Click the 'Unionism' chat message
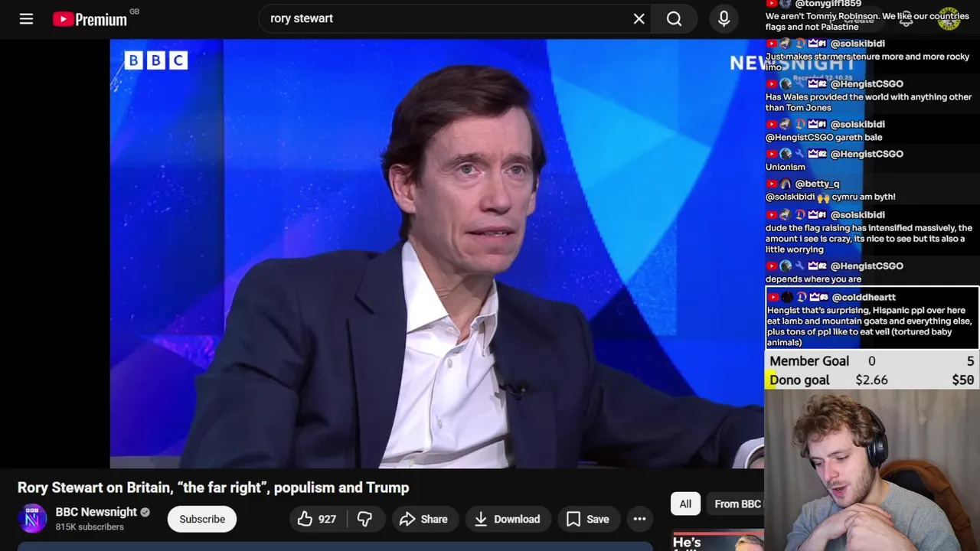Image resolution: width=980 pixels, height=551 pixels. tap(786, 167)
